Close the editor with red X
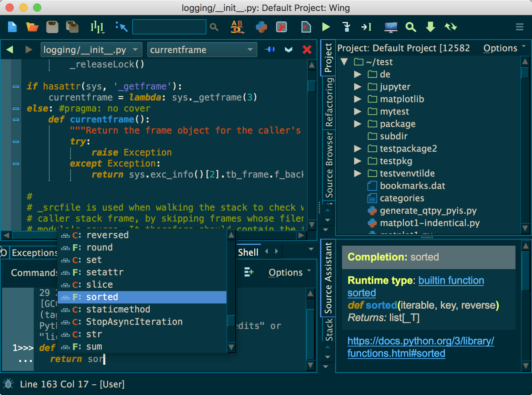532x395 pixels. click(307, 50)
